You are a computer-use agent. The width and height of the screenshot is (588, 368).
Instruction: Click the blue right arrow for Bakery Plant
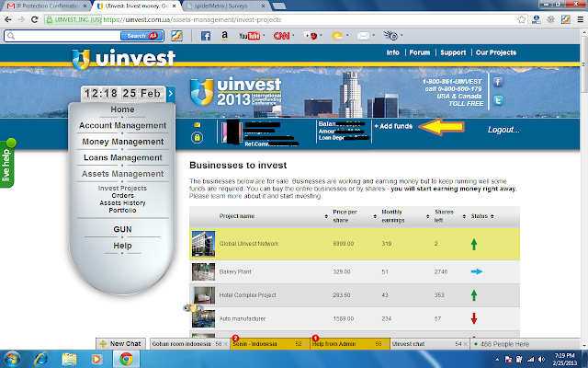(477, 271)
